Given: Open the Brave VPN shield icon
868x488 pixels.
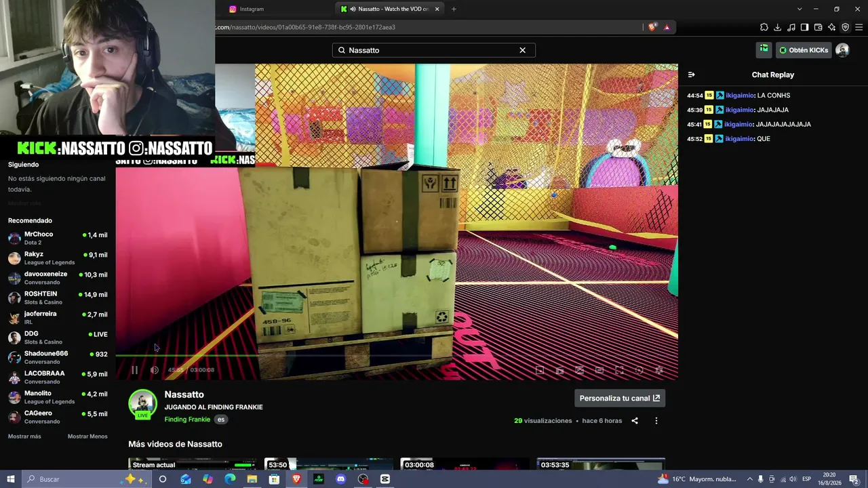Looking at the screenshot, I should (846, 27).
